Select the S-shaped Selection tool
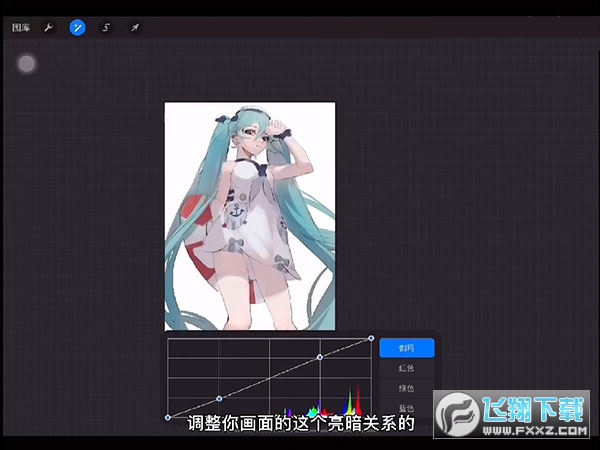This screenshot has height=450, width=600. point(106,28)
